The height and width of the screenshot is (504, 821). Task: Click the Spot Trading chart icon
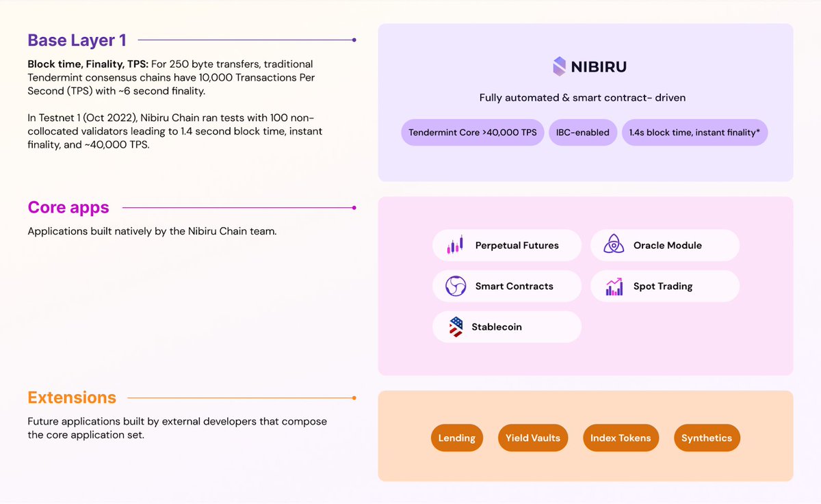point(614,287)
